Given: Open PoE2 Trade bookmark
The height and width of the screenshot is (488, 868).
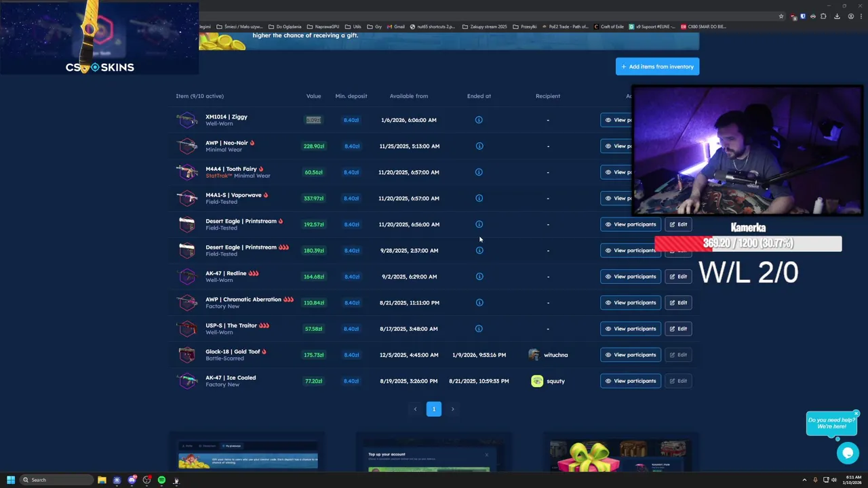Looking at the screenshot, I should click(566, 26).
